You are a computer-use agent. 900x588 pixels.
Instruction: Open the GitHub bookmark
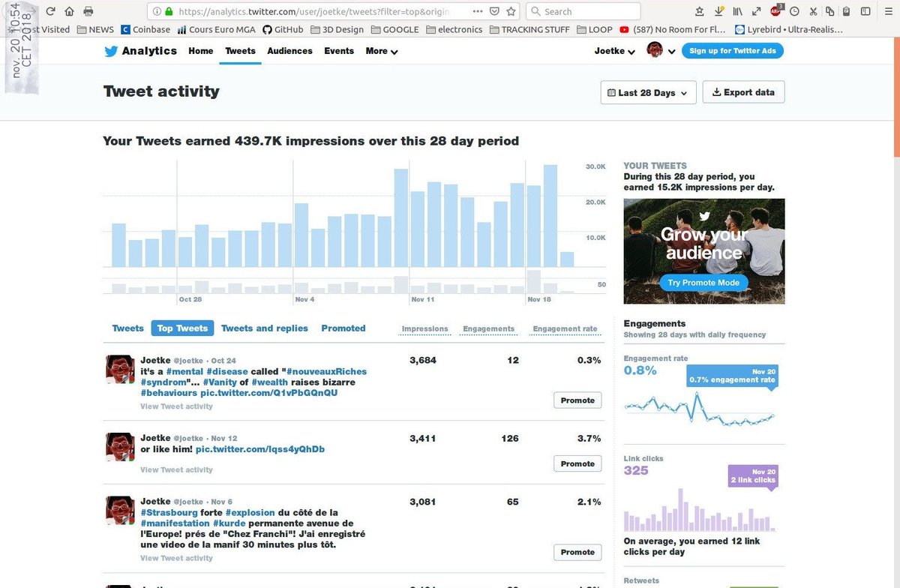[x=283, y=29]
